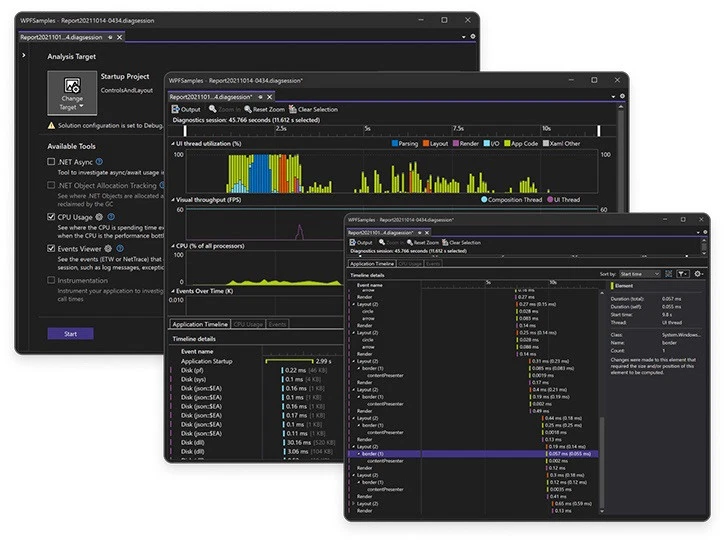Open help for the Events Viewer tool

coord(120,248)
